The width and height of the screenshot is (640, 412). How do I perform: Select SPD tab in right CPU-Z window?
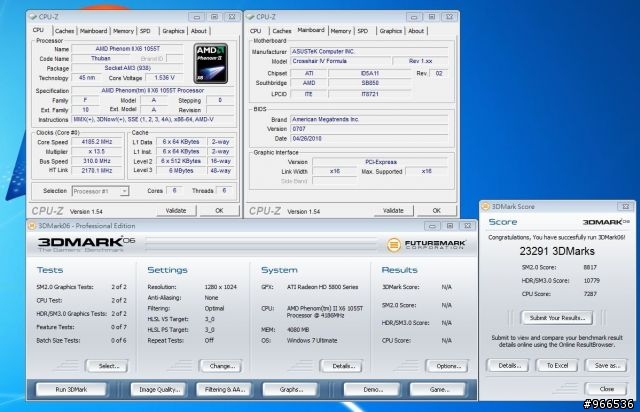363,31
